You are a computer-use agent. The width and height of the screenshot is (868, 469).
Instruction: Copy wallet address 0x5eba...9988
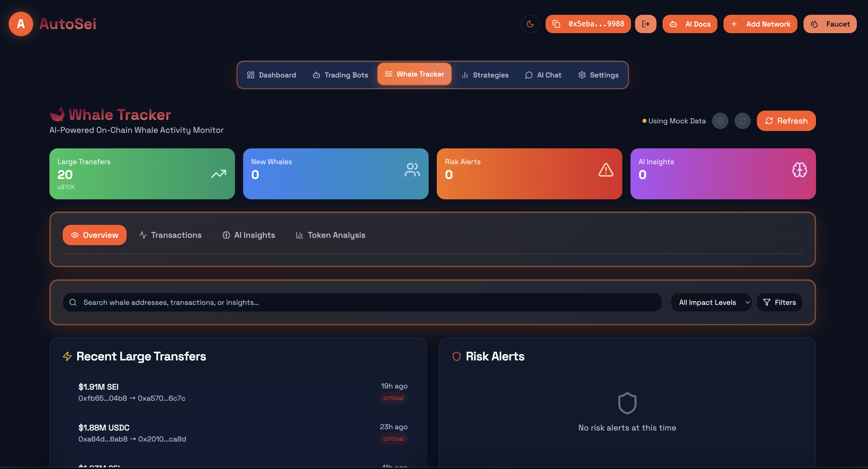[x=588, y=24]
